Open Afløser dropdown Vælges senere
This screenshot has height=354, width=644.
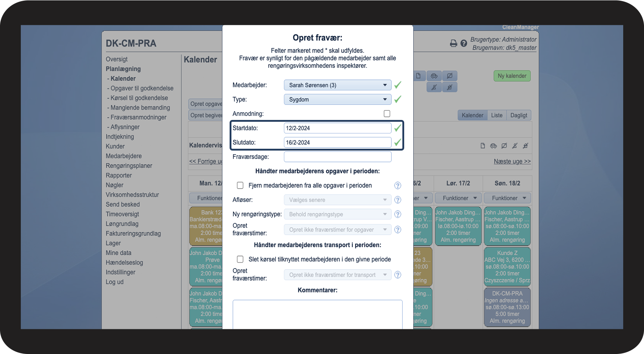337,200
